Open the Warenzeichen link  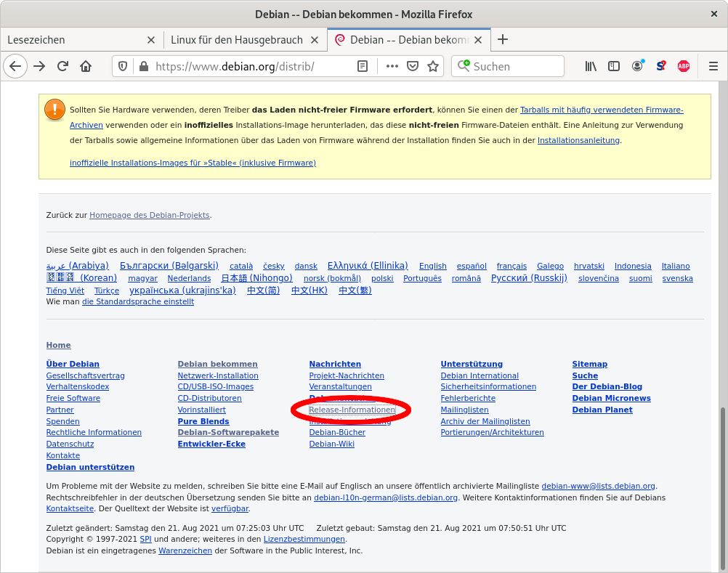coord(185,550)
